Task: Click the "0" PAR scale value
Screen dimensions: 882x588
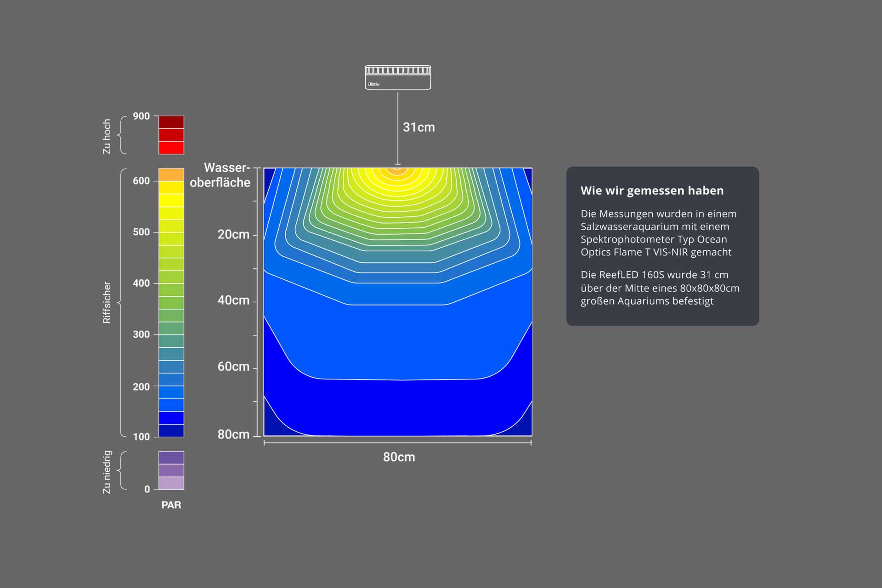Action: point(147,489)
